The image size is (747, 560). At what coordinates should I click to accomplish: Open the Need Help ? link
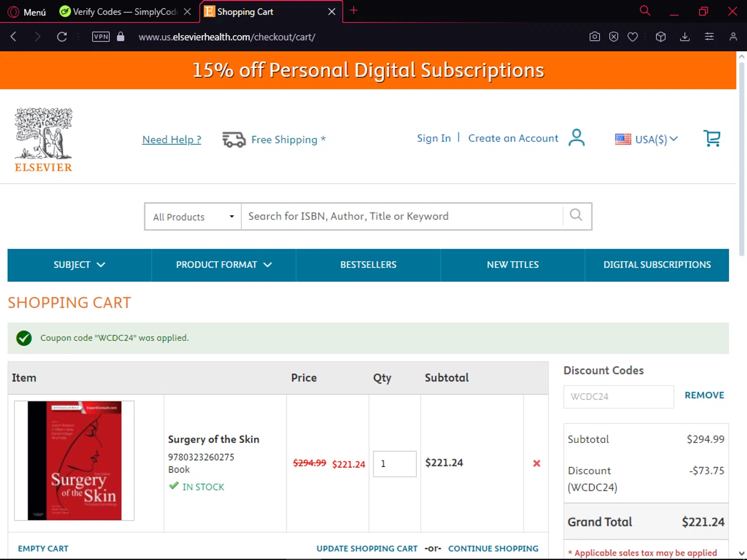click(x=172, y=139)
